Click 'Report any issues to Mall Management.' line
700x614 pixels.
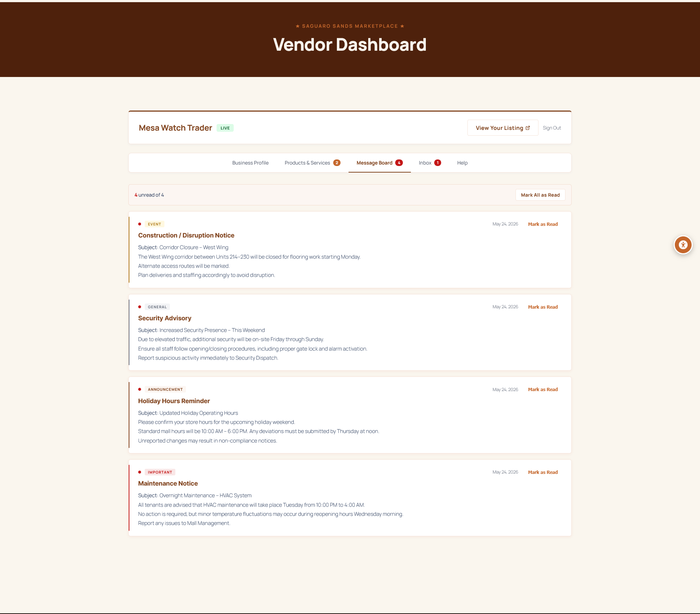(184, 523)
